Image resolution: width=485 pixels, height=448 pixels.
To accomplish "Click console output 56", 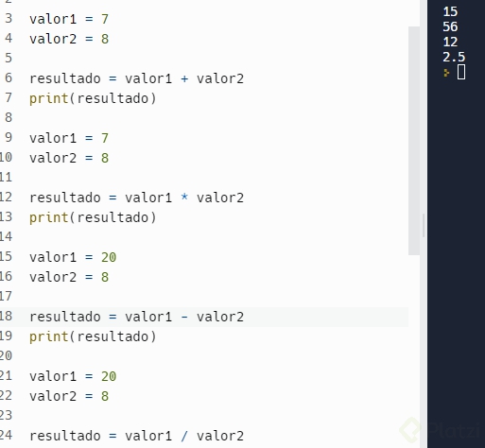I will (x=450, y=26).
